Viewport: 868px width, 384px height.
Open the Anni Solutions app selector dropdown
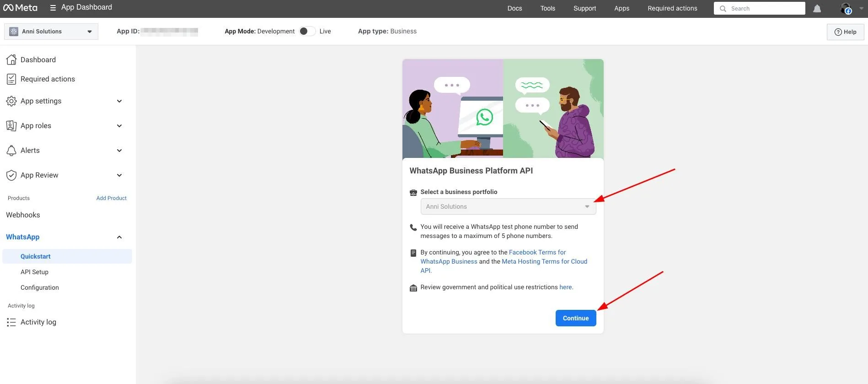coord(51,32)
